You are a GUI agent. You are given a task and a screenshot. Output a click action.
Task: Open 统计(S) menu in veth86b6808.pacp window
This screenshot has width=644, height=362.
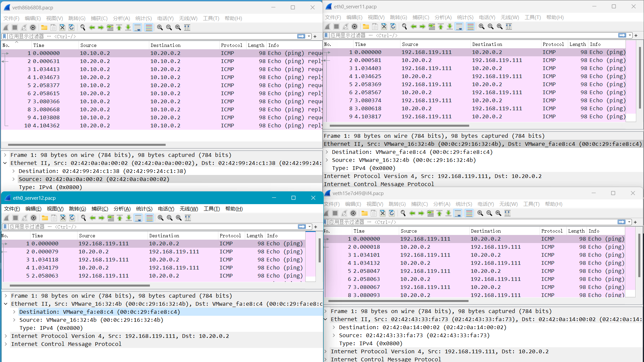[x=144, y=18]
